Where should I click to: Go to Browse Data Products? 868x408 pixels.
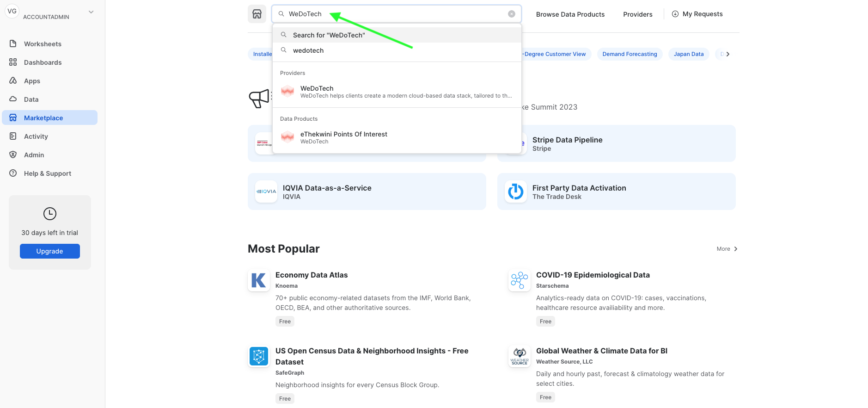pos(570,14)
